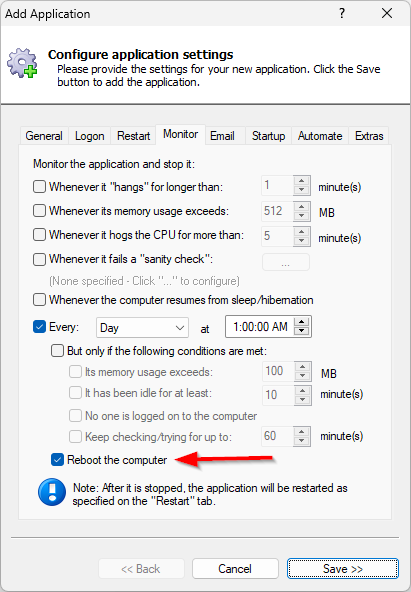Click the Cancel button
Screen dimensions: 411x592
pyautogui.click(x=235, y=569)
